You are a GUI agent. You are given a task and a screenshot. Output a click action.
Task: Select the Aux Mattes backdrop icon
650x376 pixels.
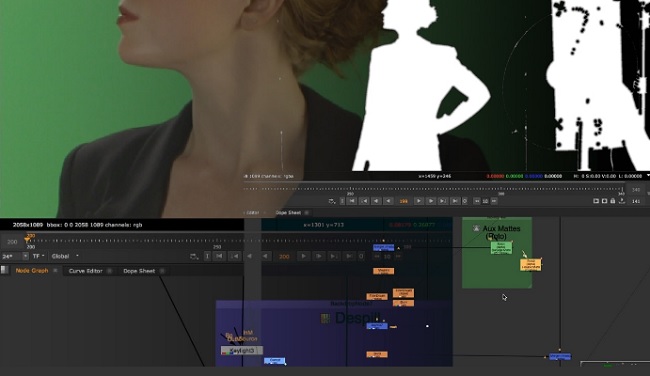[x=476, y=228]
